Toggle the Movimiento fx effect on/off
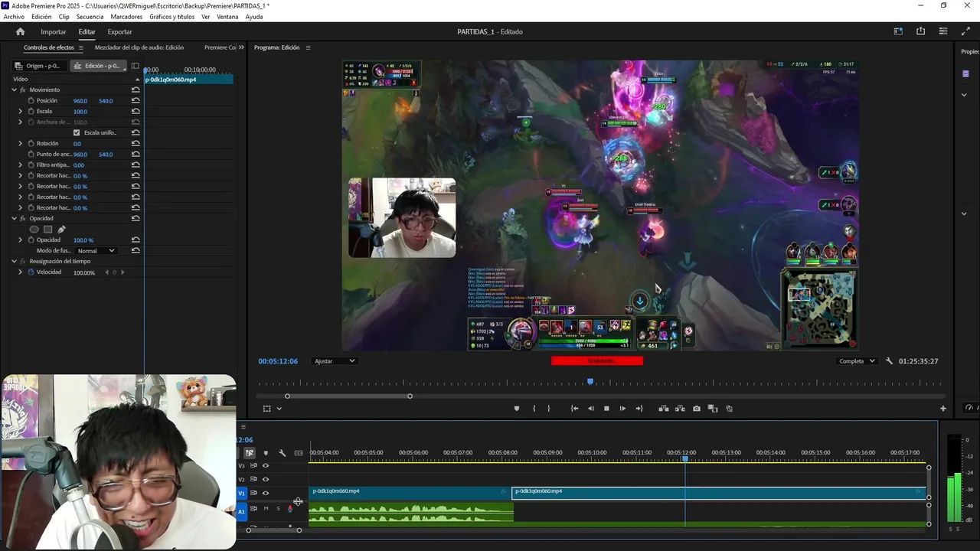The width and height of the screenshot is (980, 551). tap(22, 90)
